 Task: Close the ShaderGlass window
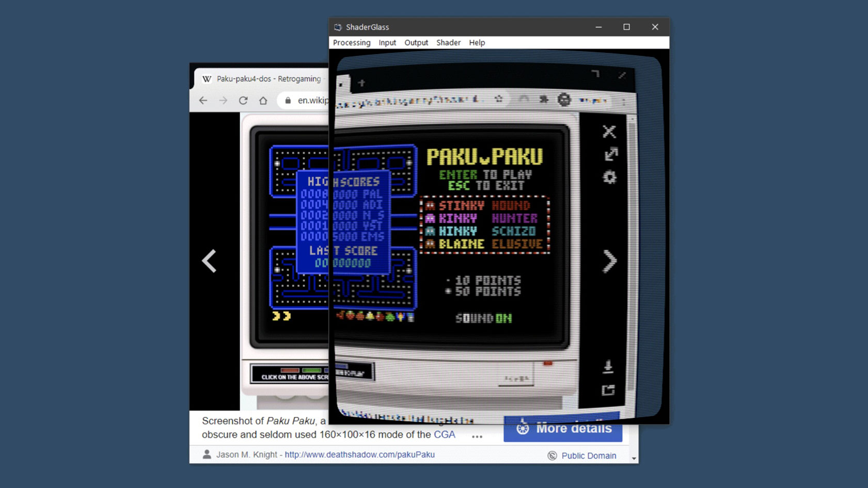point(655,27)
